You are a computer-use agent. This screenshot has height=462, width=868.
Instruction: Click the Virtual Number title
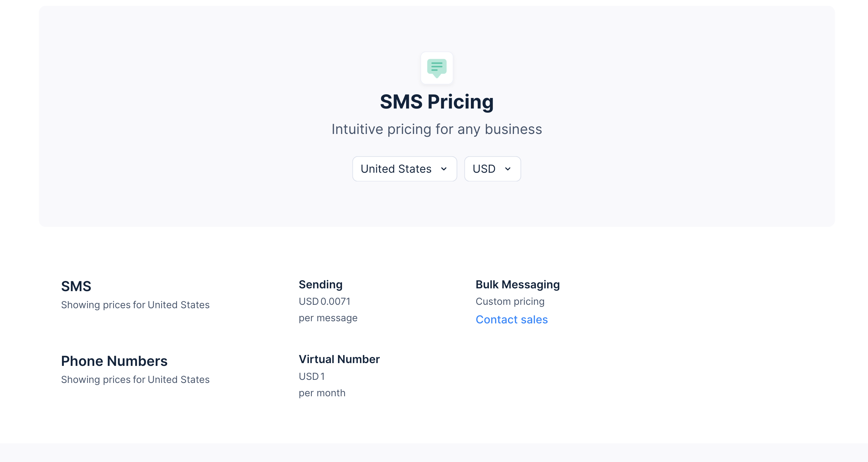pos(339,359)
